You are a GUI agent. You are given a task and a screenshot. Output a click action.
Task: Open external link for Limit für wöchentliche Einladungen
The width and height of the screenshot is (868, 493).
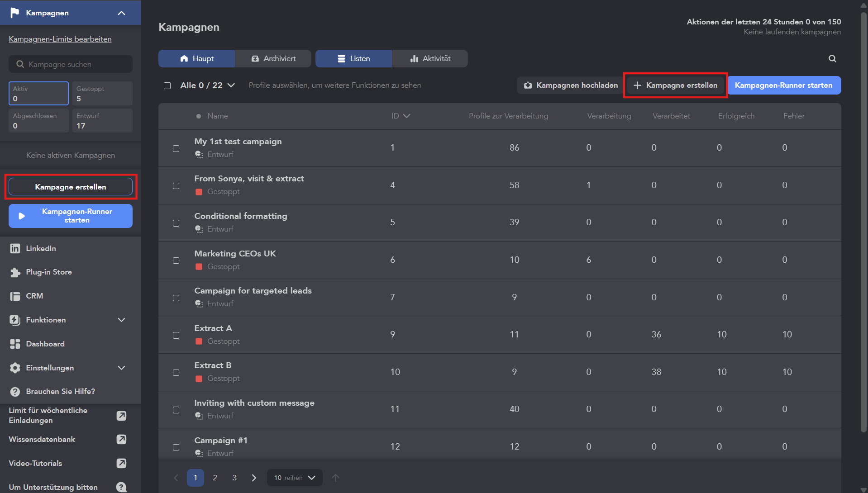[x=121, y=416]
